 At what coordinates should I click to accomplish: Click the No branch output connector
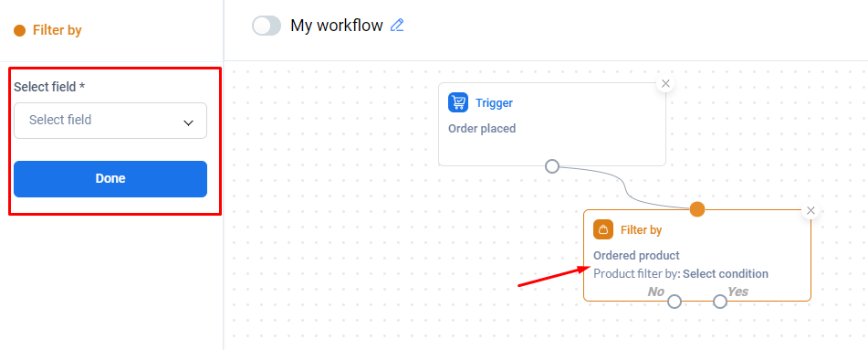coord(675,302)
